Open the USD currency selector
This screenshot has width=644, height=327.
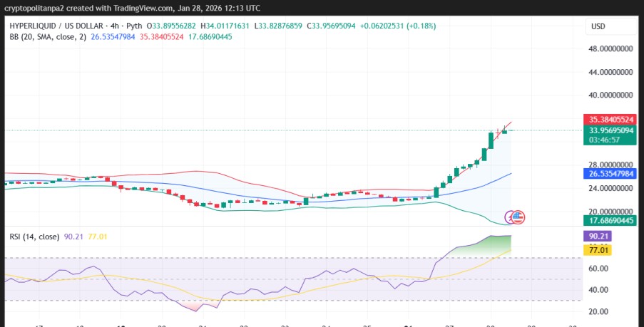pyautogui.click(x=610, y=26)
